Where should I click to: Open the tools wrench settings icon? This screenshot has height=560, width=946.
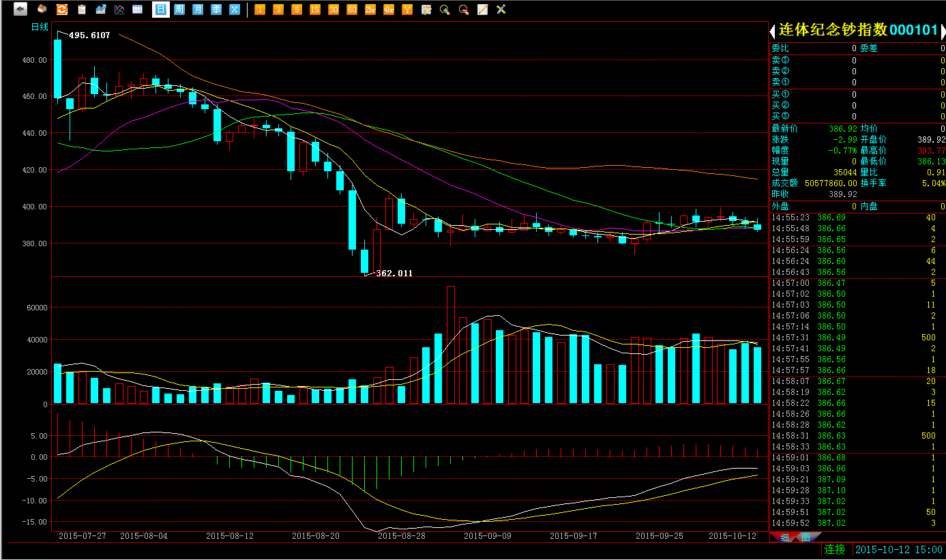coord(501,10)
